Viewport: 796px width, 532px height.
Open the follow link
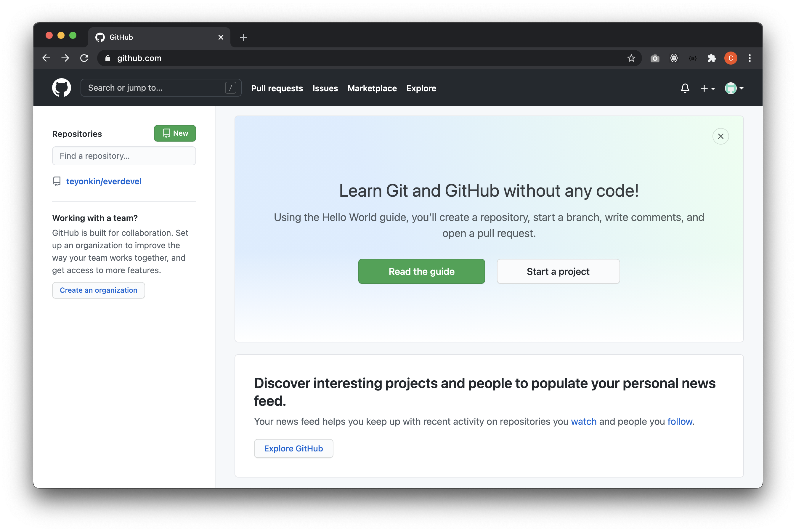point(680,422)
